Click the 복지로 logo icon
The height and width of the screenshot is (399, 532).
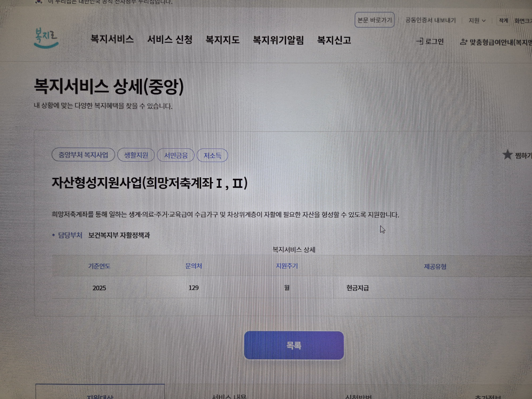[46, 38]
